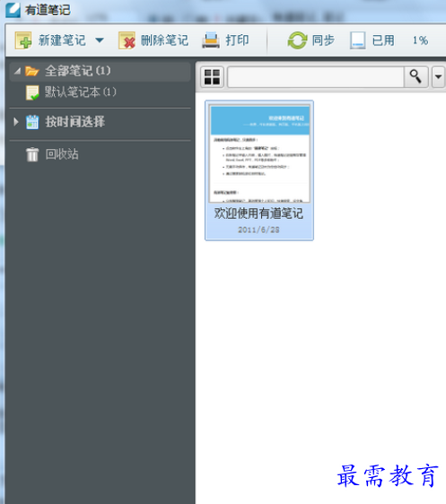Open the 新建笔记 dropdown arrow
This screenshot has height=504, width=446.
pyautogui.click(x=100, y=40)
